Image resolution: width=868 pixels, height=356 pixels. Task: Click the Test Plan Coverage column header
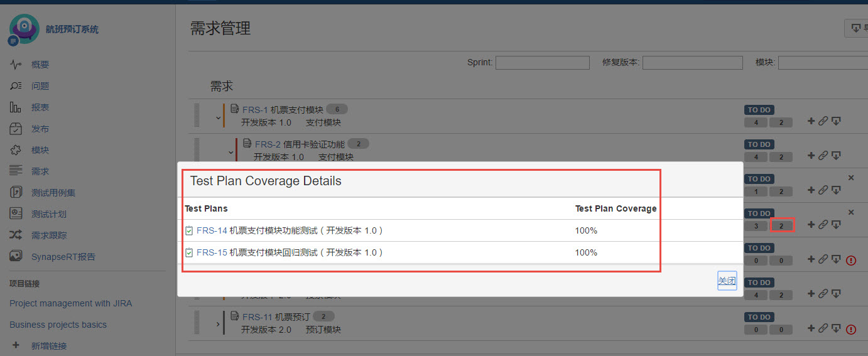(616, 208)
